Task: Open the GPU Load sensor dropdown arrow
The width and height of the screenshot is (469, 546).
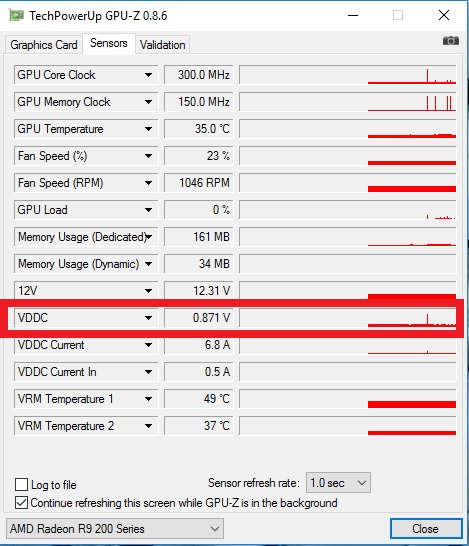Action: point(148,210)
